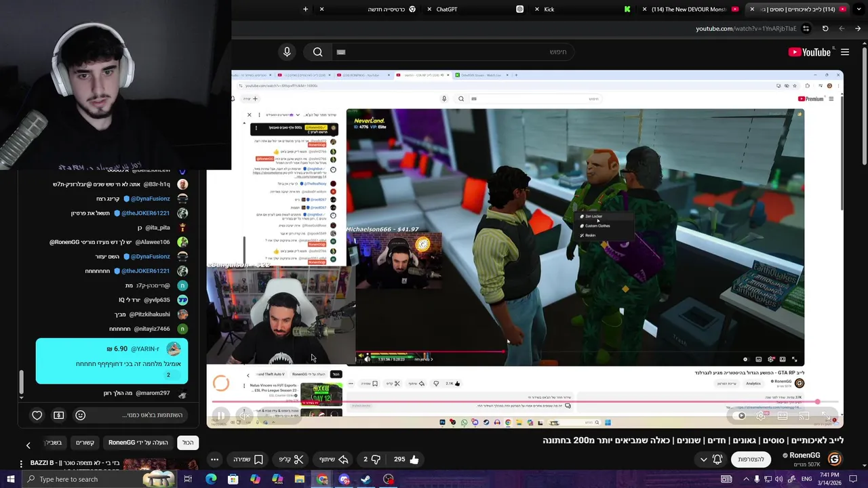Switch to the Kick browser tab
Viewport: 868px width, 488px height.
[583, 9]
